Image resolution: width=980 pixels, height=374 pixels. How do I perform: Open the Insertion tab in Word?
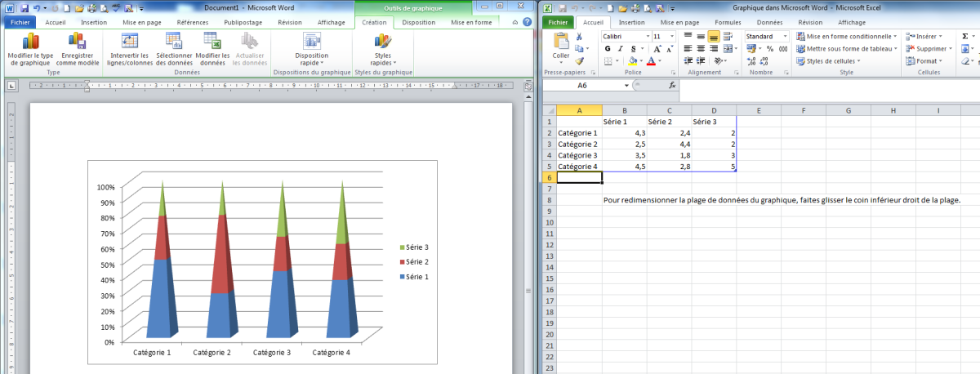[94, 23]
